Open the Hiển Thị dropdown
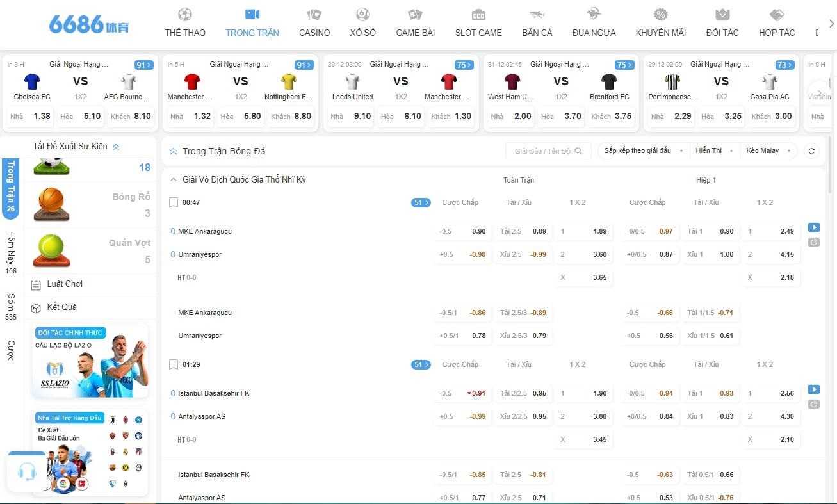 (714, 151)
